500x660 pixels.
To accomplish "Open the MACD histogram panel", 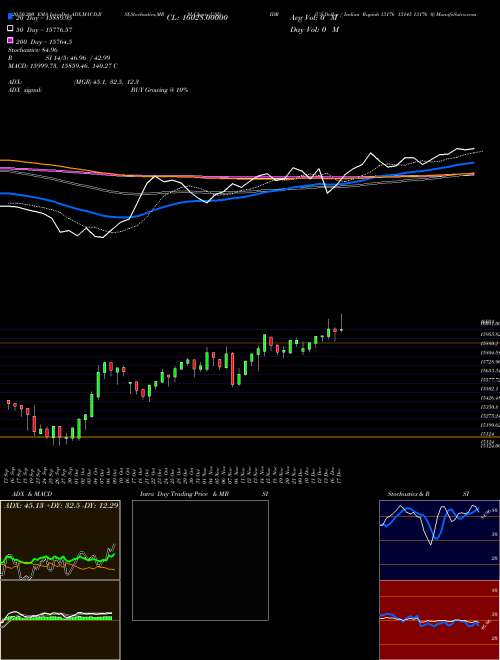I will click(x=60, y=620).
